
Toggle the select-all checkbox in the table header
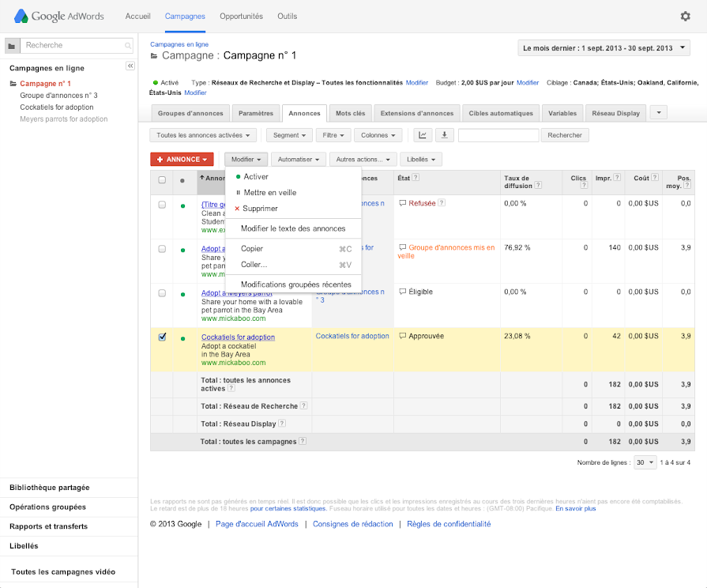coord(162,180)
